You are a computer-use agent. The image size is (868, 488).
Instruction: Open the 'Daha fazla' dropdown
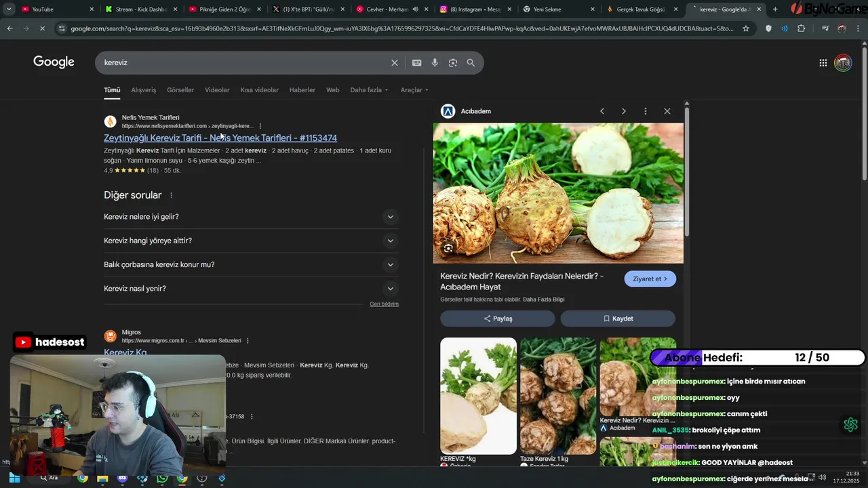(x=369, y=90)
